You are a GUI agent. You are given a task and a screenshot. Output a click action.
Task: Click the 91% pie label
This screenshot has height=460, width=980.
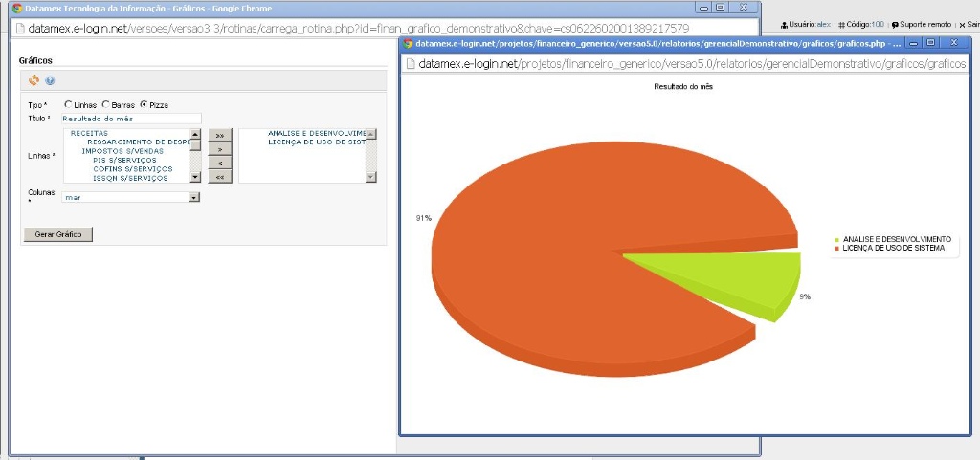[424, 218]
